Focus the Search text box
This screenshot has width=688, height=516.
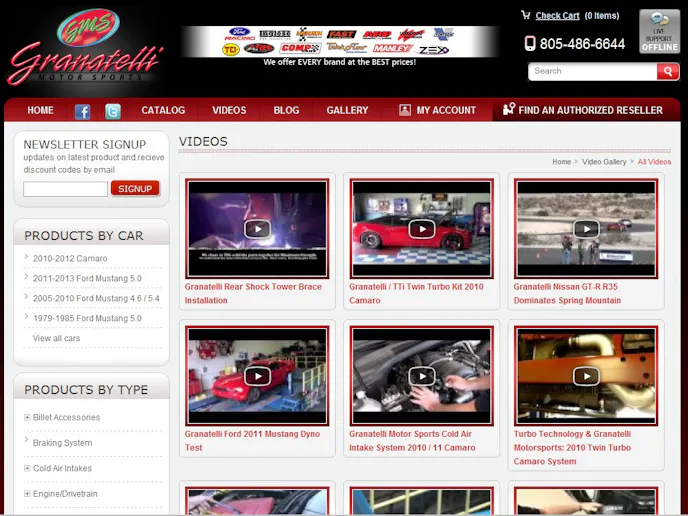(x=592, y=71)
